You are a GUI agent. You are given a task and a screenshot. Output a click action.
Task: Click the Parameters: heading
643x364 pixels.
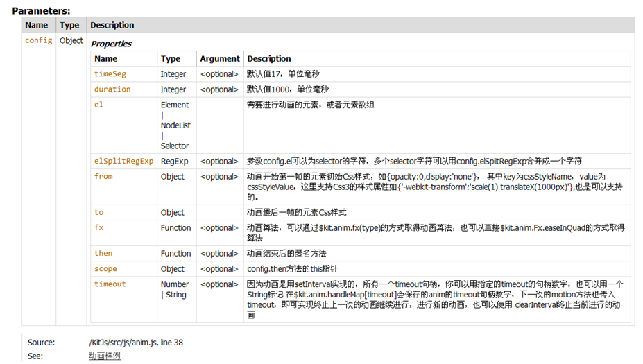[x=41, y=10]
